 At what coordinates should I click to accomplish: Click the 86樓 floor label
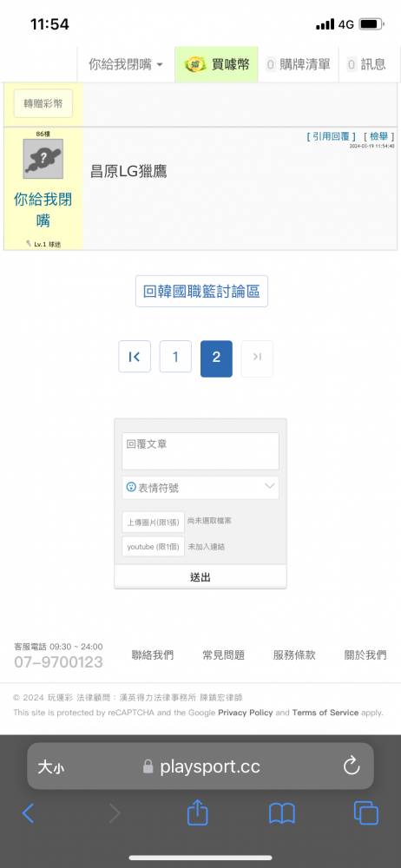(x=43, y=135)
